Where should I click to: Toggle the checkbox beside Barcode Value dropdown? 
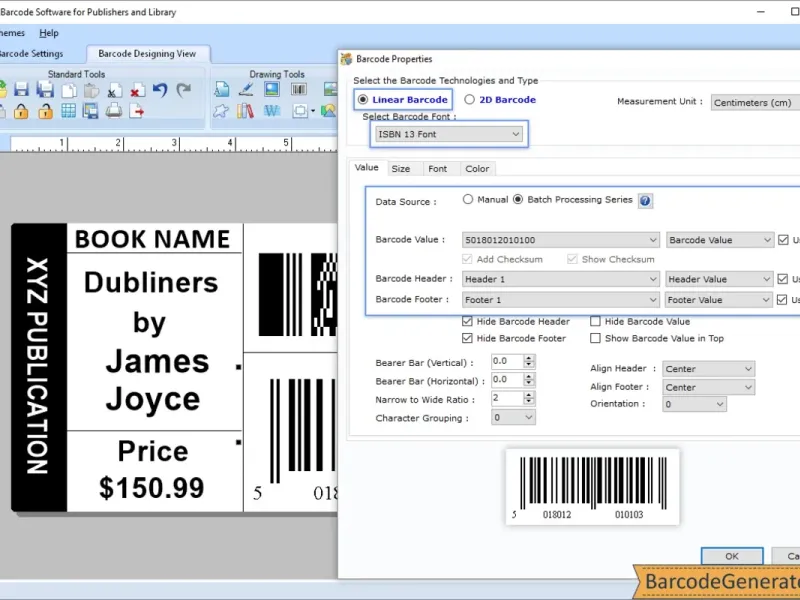[x=783, y=240]
